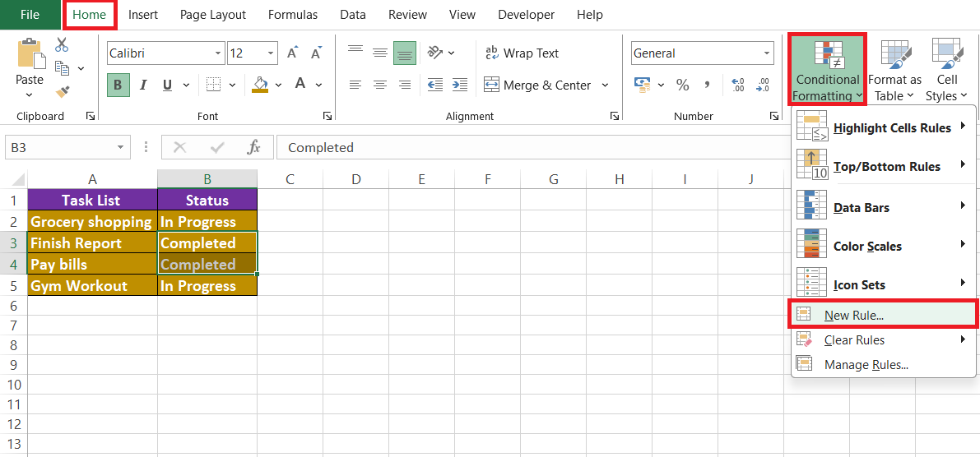Open Conditional Formatting menu button
This screenshot has height=457, width=980.
[827, 69]
